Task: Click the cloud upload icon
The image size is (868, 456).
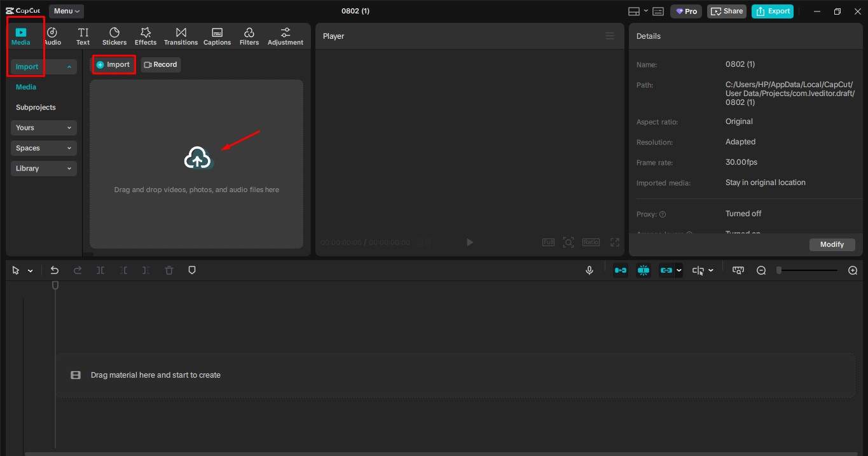Action: point(197,158)
